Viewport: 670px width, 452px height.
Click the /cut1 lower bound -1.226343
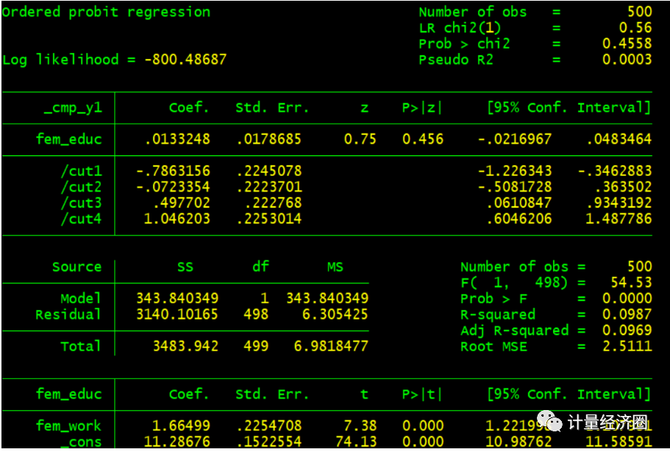(515, 171)
